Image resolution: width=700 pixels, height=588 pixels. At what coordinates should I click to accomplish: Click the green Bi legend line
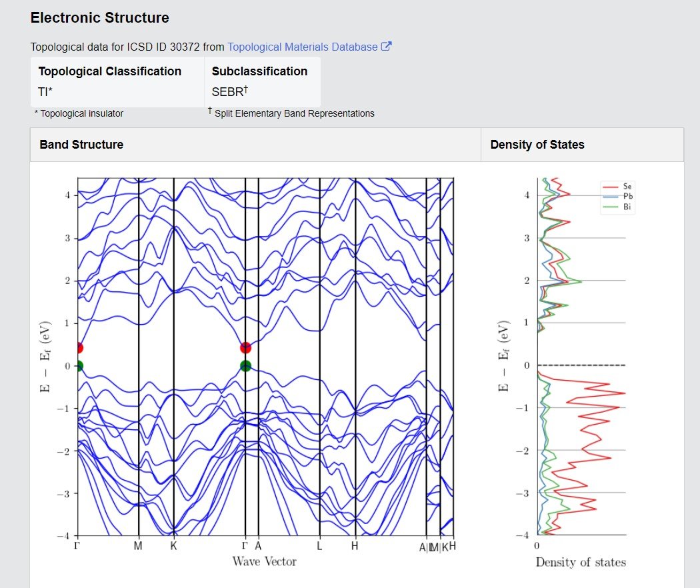[x=610, y=207]
